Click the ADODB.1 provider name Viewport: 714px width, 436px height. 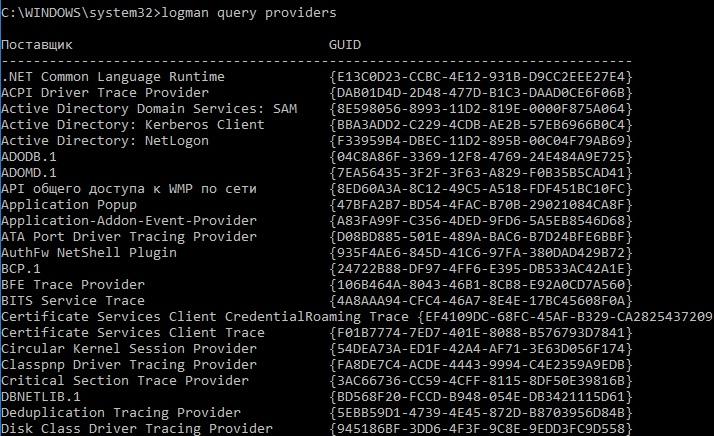[29, 157]
